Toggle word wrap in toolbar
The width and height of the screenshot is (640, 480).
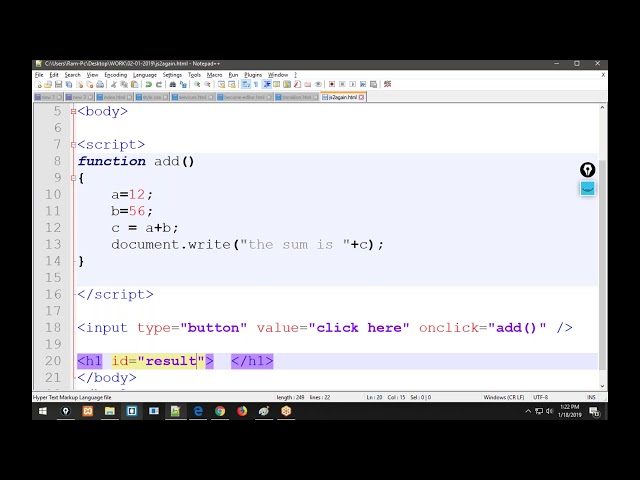tap(245, 84)
